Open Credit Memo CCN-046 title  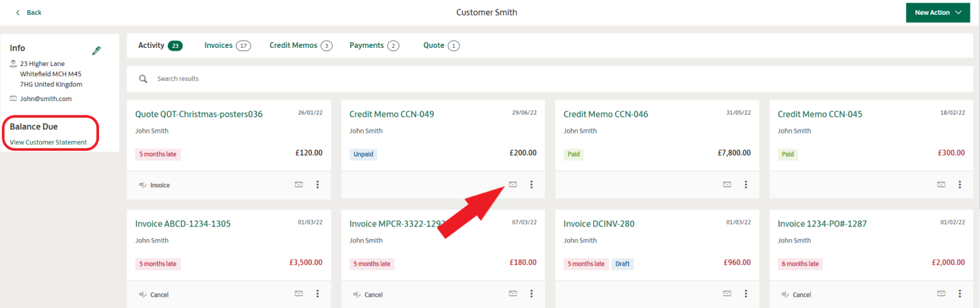pyautogui.click(x=606, y=114)
